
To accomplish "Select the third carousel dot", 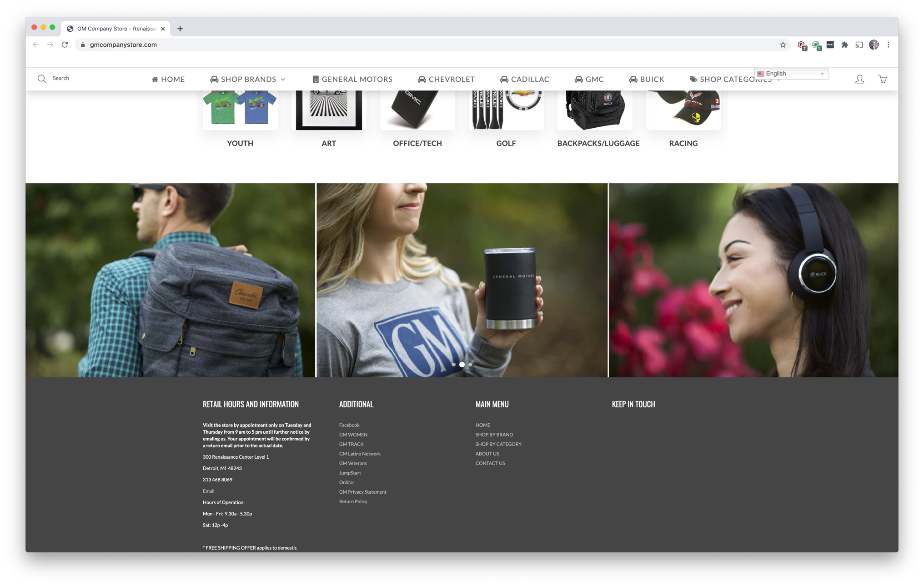I will [x=470, y=365].
